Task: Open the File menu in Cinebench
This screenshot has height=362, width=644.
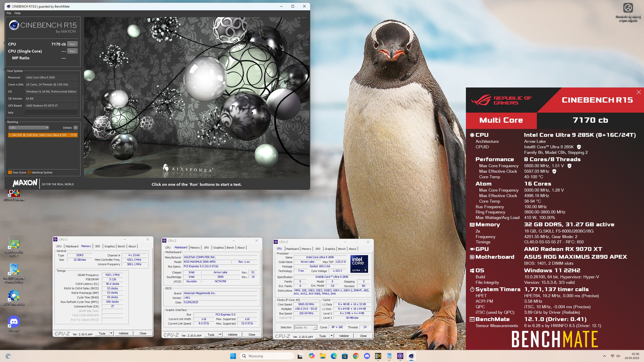Action: (9, 13)
